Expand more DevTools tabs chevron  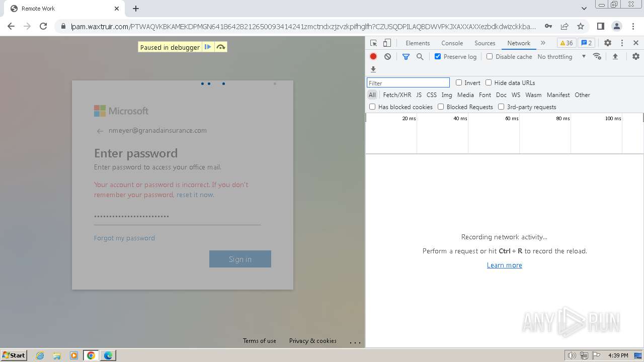pyautogui.click(x=543, y=43)
